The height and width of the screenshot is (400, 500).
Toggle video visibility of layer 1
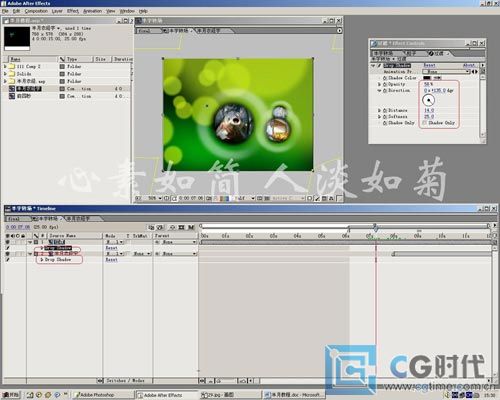point(7,242)
